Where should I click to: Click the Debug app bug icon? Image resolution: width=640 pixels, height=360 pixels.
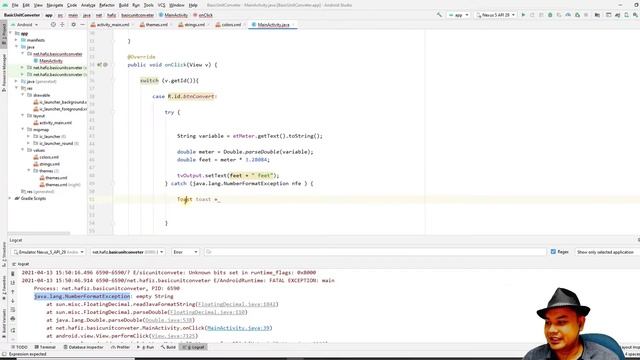[550, 15]
